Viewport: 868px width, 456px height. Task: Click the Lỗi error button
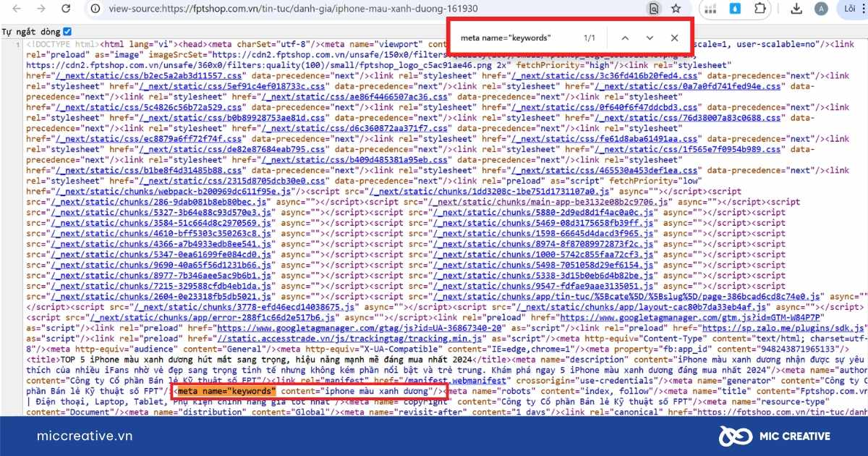pyautogui.click(x=849, y=9)
